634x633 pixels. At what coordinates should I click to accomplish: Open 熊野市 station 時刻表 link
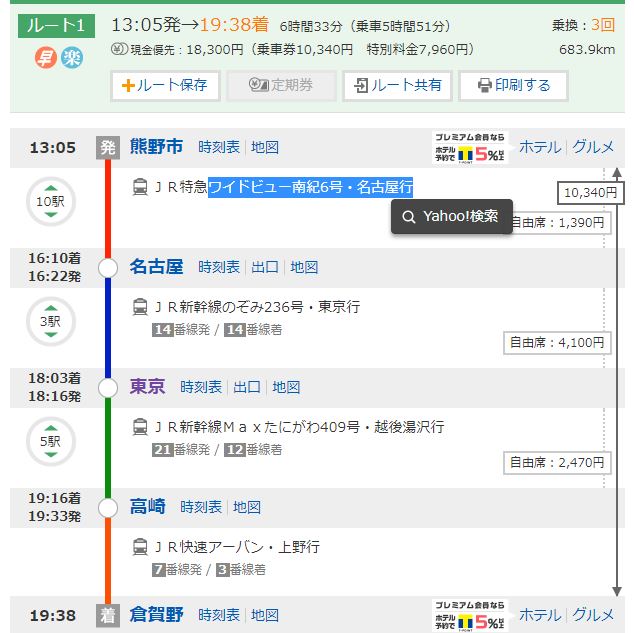point(219,147)
